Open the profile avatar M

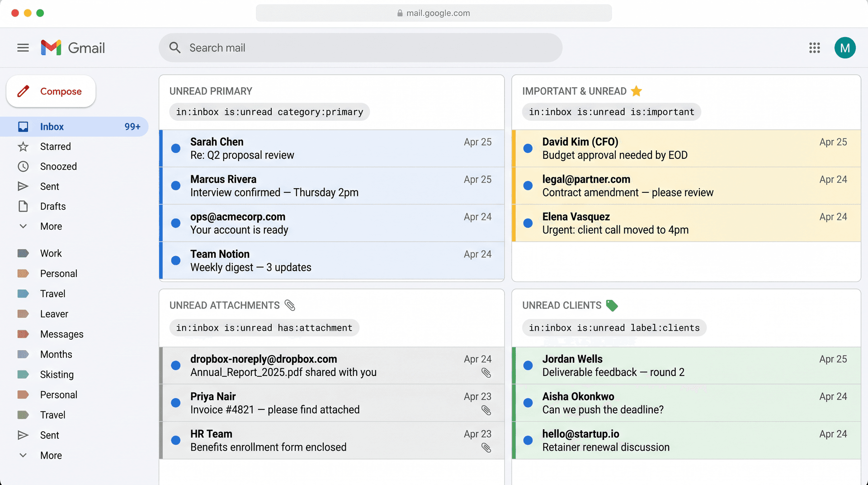[845, 48]
